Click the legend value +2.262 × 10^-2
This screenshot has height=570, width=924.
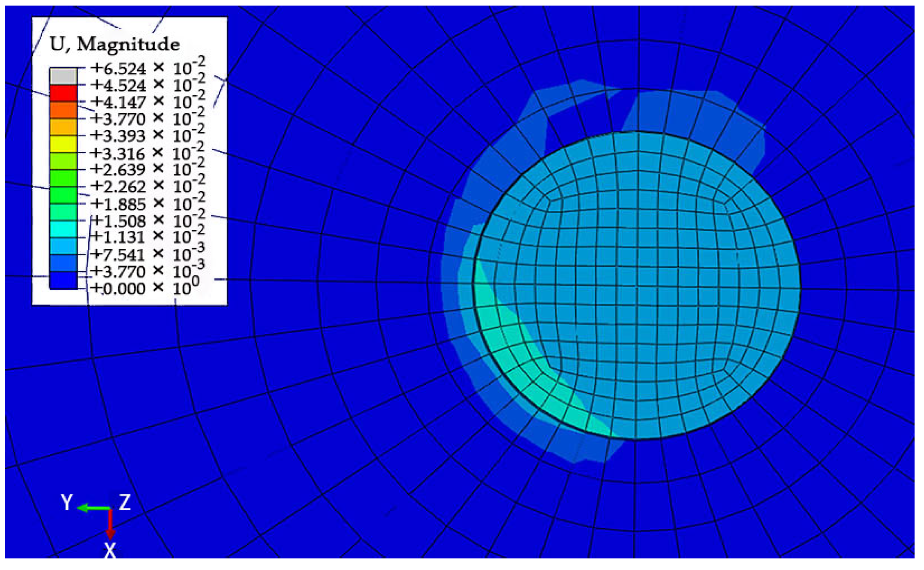(148, 186)
